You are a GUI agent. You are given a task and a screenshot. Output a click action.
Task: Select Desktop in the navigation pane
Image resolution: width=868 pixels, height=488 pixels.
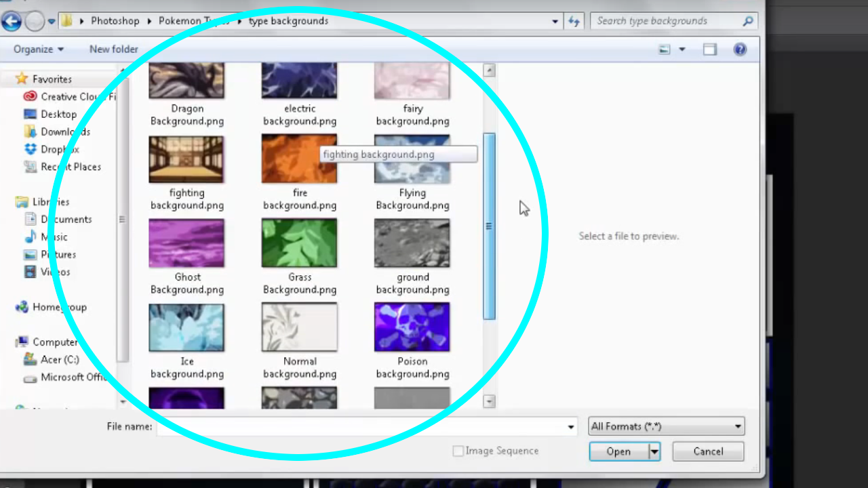point(51,115)
